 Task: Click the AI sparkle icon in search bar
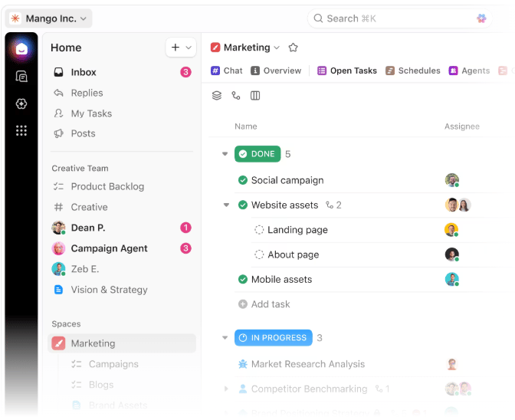click(x=481, y=18)
